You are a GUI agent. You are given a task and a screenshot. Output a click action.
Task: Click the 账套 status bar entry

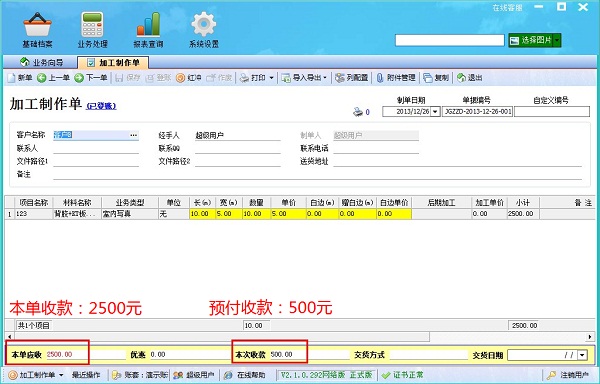140,375
